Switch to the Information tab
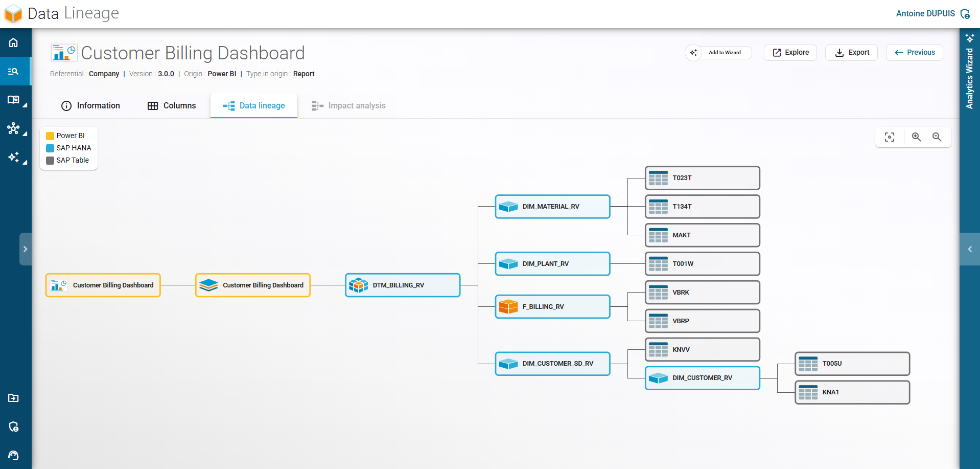Image resolution: width=980 pixels, height=469 pixels. coord(90,106)
